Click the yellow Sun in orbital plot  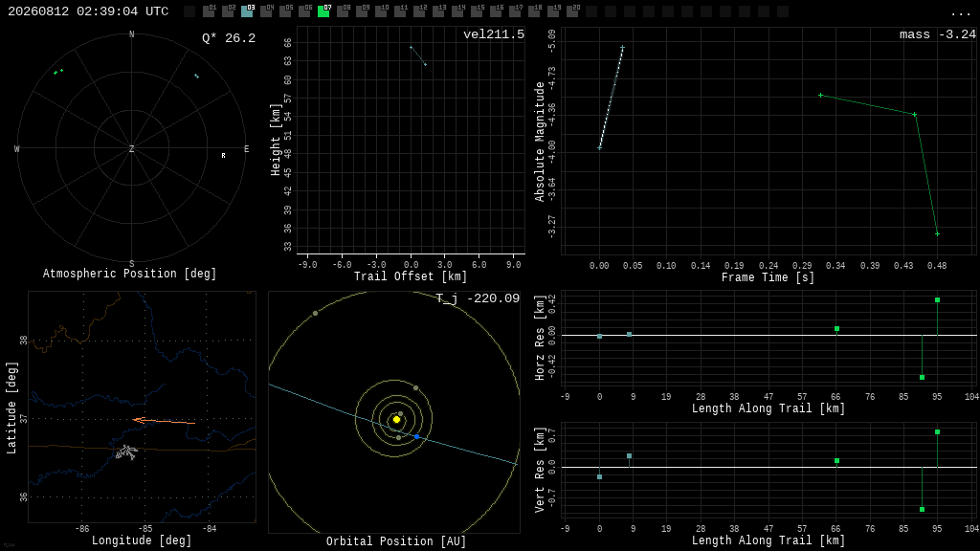(396, 419)
